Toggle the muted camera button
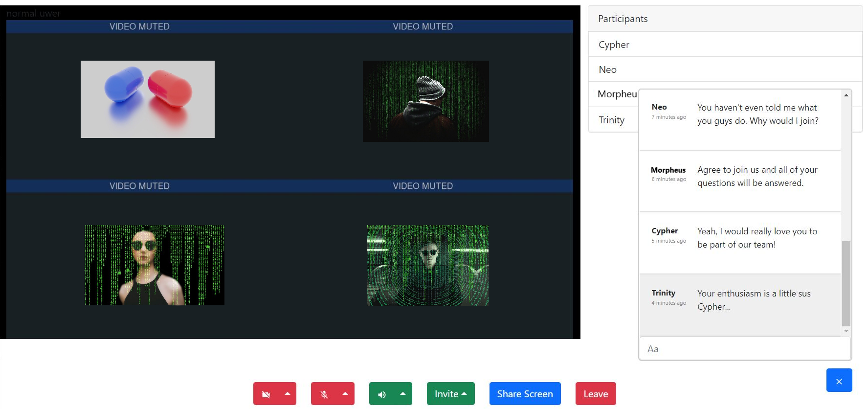 coord(266,394)
